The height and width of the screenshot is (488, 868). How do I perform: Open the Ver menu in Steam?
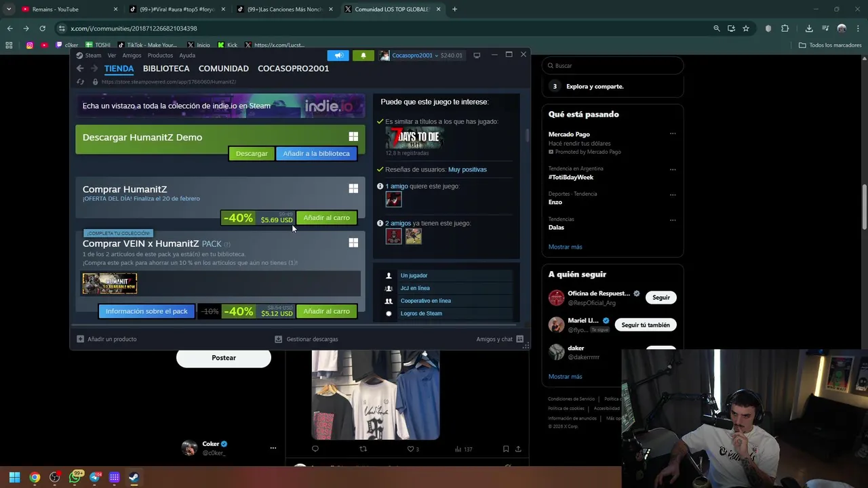[x=112, y=56]
